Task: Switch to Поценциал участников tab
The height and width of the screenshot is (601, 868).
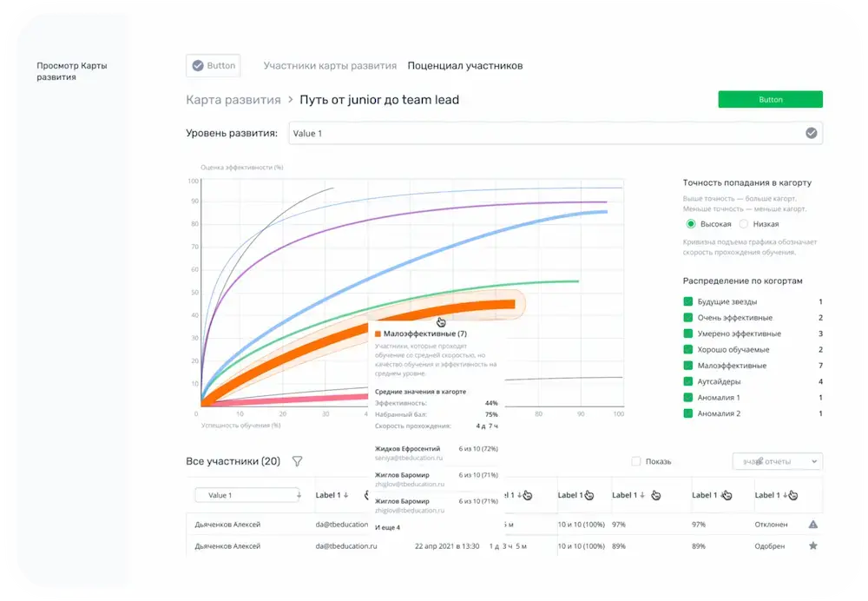Action: coord(465,65)
